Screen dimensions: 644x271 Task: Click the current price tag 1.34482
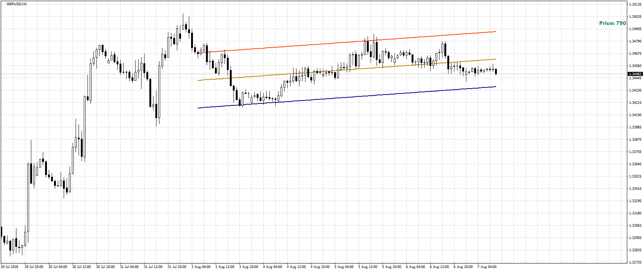tap(634, 74)
